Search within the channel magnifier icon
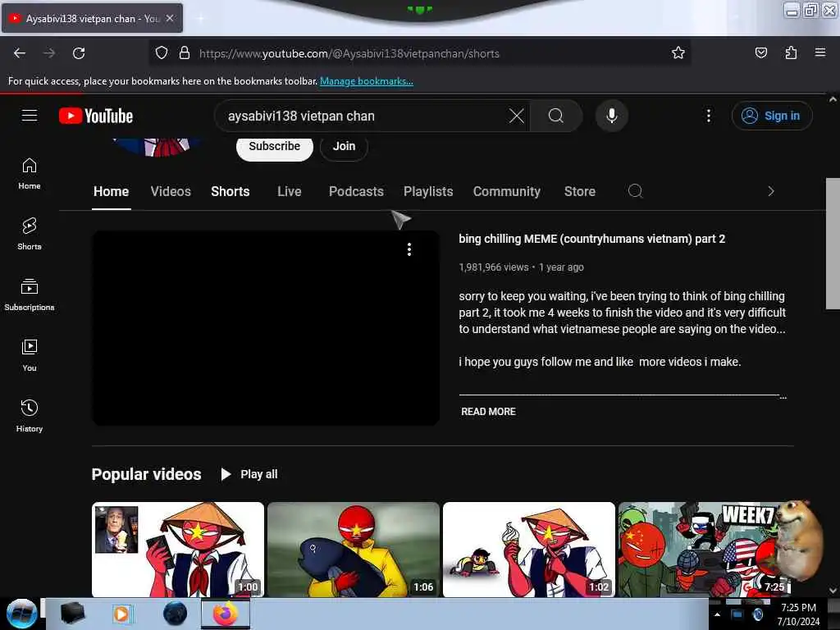 point(636,191)
